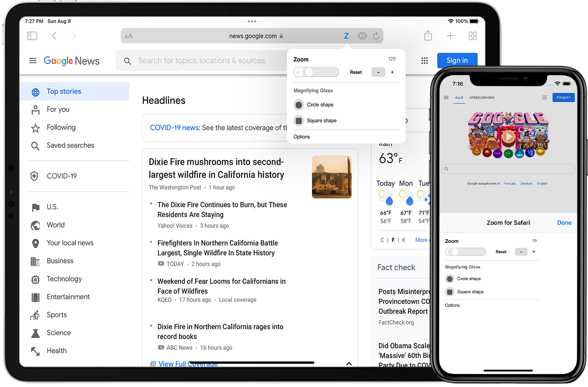Switch to the AFBEELDINGEN tab on iPhone
The height and width of the screenshot is (387, 588).
[x=482, y=97]
